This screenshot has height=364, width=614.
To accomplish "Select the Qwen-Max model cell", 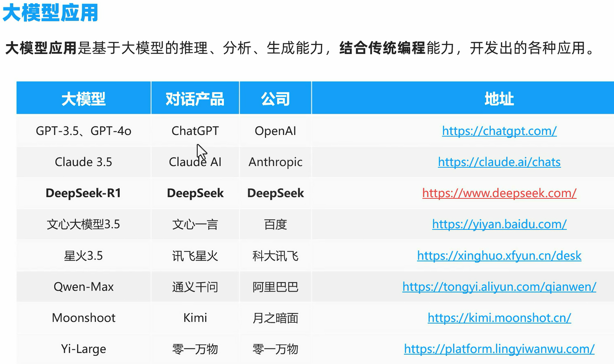I will (83, 287).
